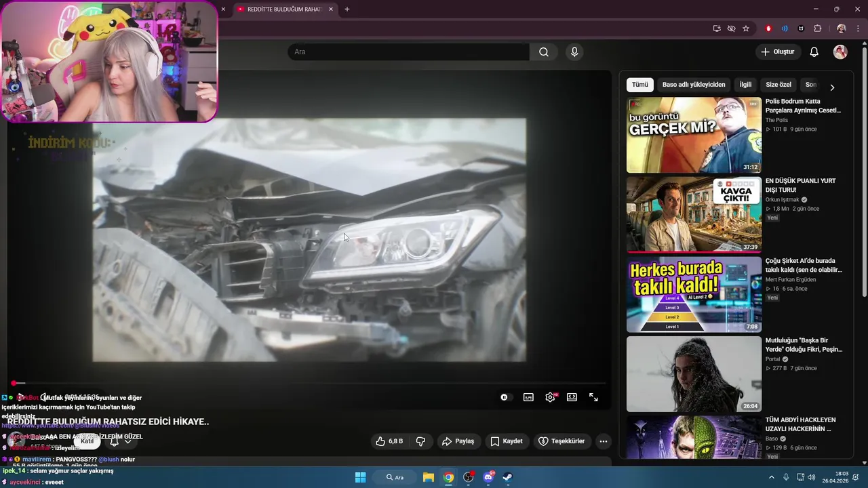Start voice search with microphone icon
Screen dimensions: 868x488
coord(574,52)
